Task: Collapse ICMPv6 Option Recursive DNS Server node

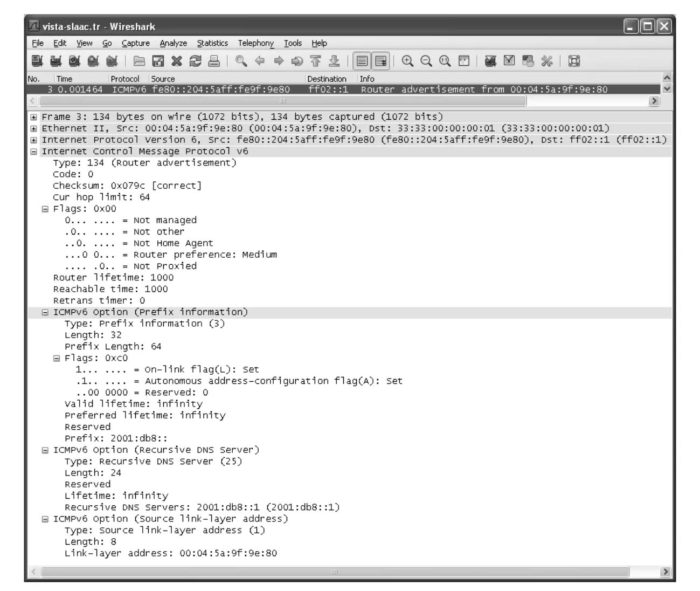Action: coord(45,450)
